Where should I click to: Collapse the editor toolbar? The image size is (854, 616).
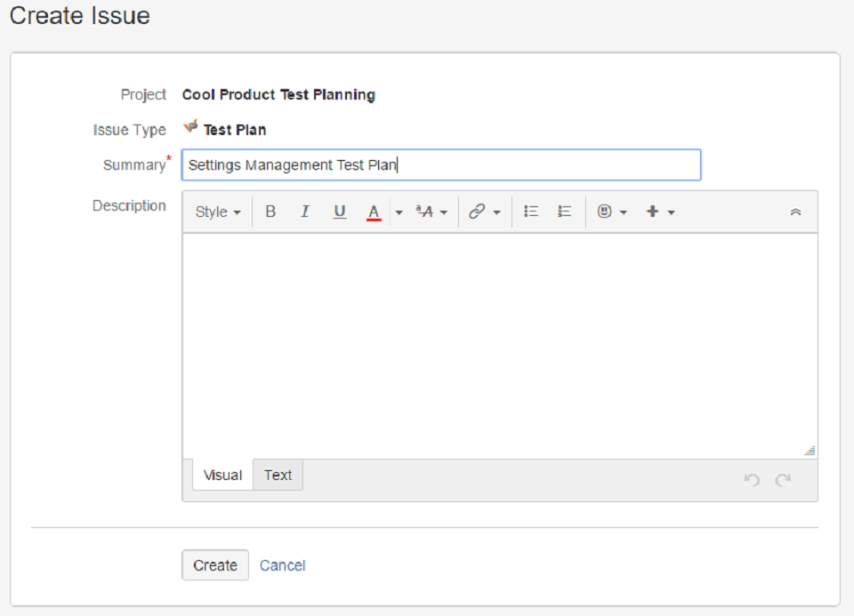[x=795, y=212]
